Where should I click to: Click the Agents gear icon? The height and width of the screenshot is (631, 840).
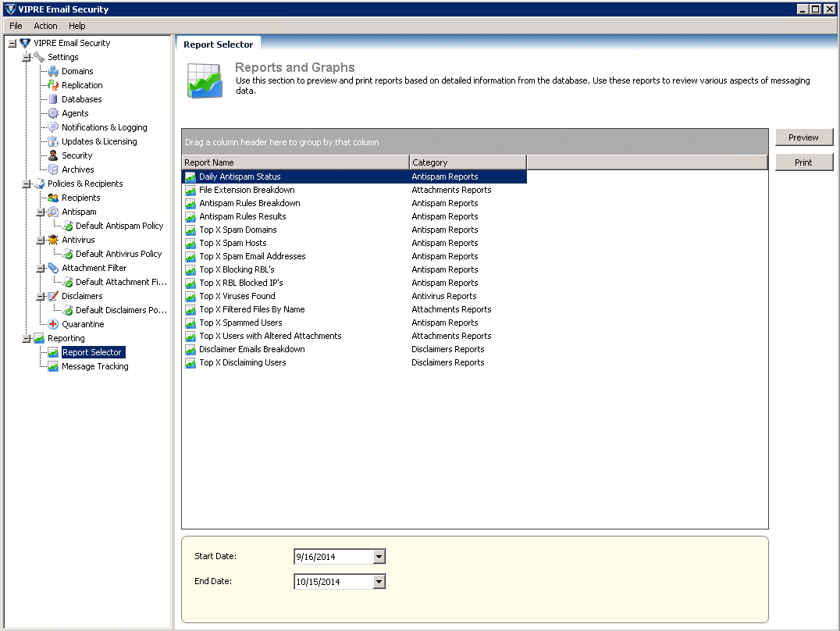tap(53, 113)
